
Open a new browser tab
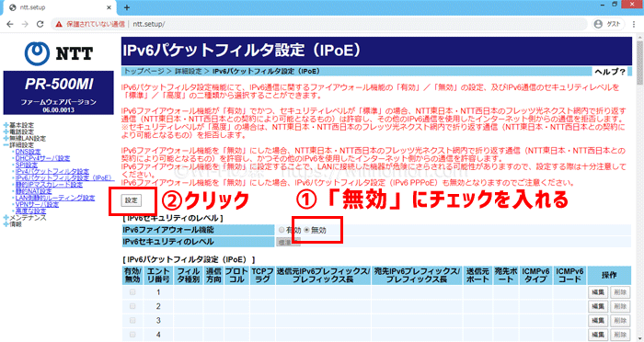[127, 7]
